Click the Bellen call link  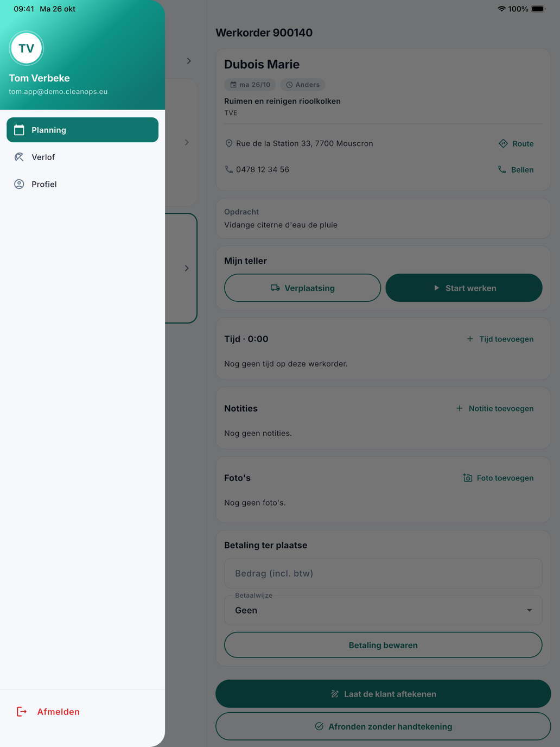(x=516, y=169)
